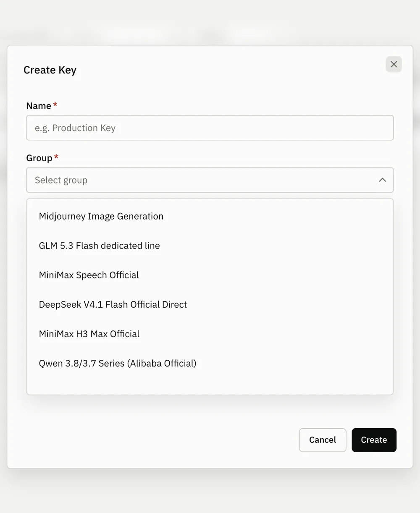Click the chevron arrow in Group field
Screen dimensions: 420x513
tap(382, 180)
